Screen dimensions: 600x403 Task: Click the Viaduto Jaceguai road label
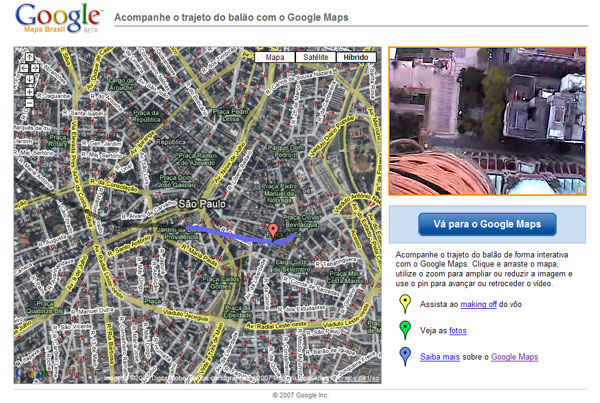click(x=185, y=315)
